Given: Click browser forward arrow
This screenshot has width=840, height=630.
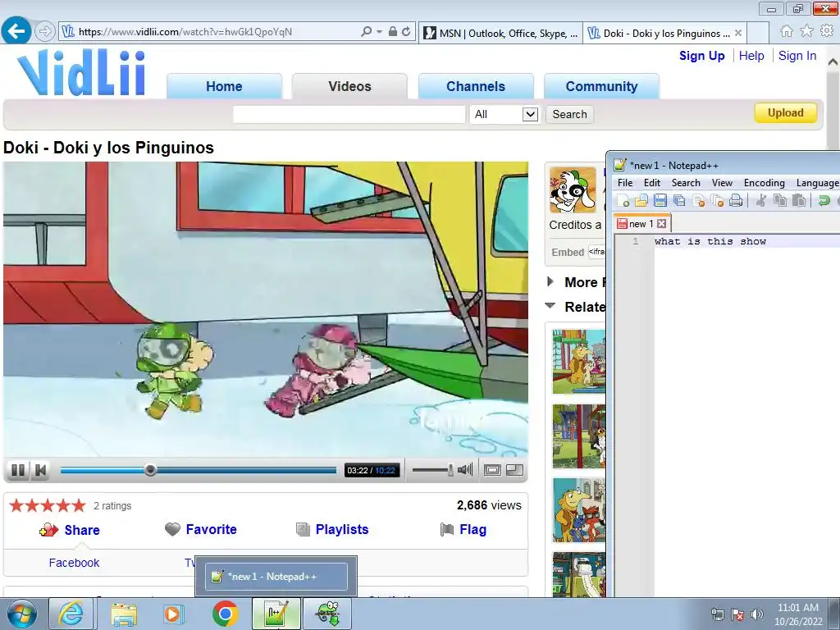Looking at the screenshot, I should 45,31.
